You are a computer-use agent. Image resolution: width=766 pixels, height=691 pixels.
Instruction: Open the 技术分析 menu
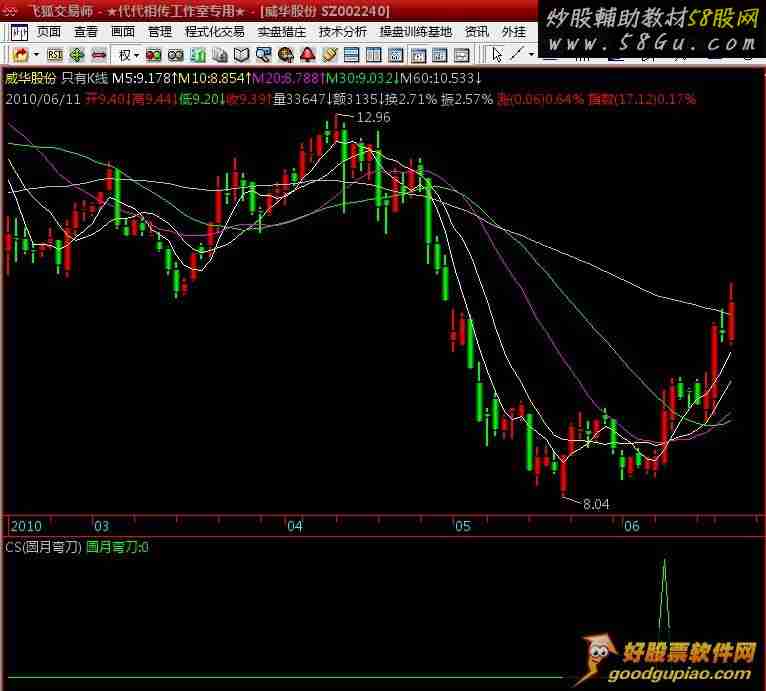pyautogui.click(x=342, y=32)
